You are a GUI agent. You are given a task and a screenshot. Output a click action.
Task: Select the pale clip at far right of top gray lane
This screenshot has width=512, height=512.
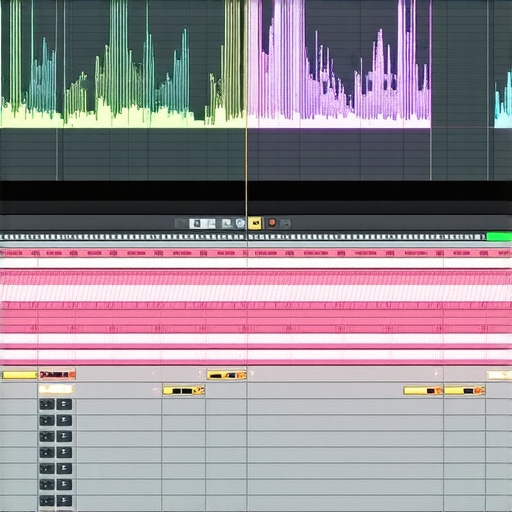[x=499, y=375]
